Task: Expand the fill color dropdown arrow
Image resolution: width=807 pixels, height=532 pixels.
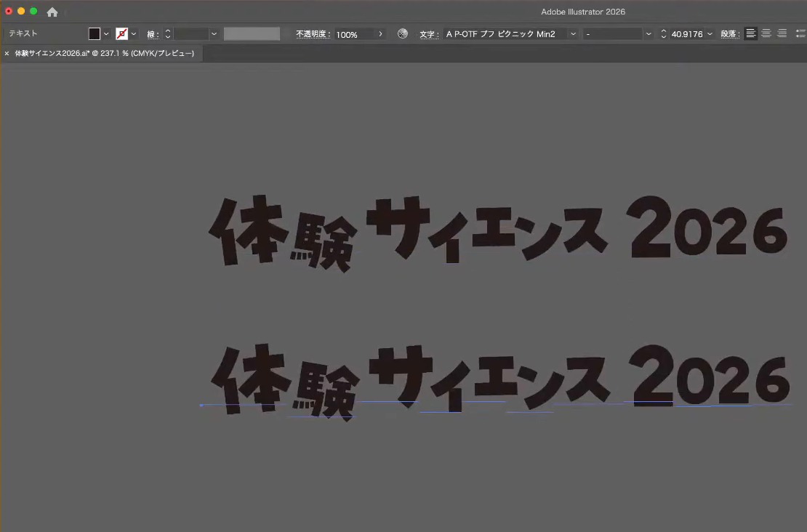Action: [x=106, y=34]
